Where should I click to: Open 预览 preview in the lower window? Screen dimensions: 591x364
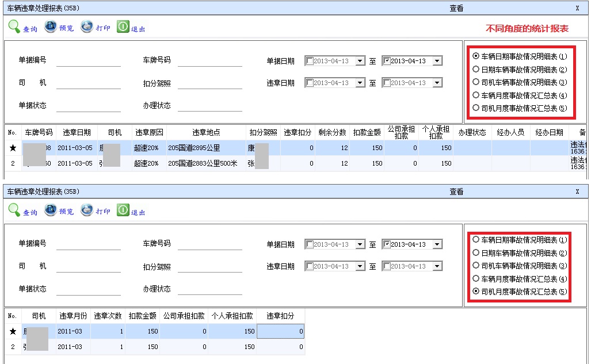(51, 210)
